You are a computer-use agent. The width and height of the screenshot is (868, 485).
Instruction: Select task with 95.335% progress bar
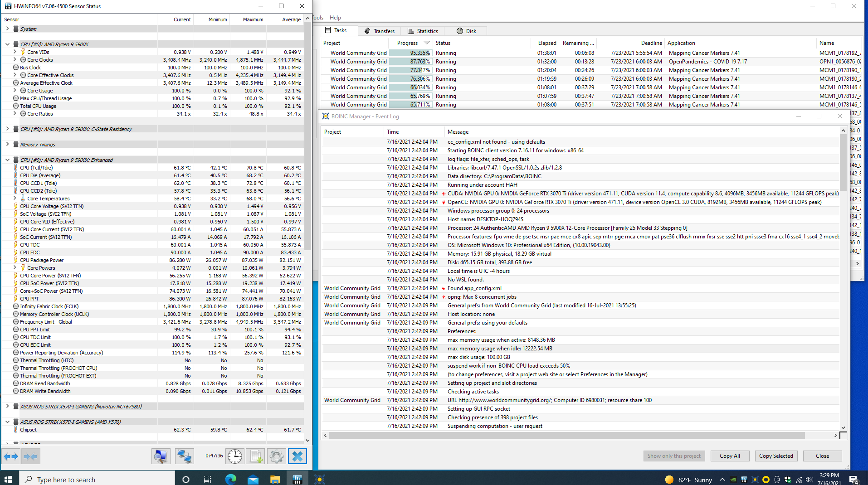click(x=410, y=53)
